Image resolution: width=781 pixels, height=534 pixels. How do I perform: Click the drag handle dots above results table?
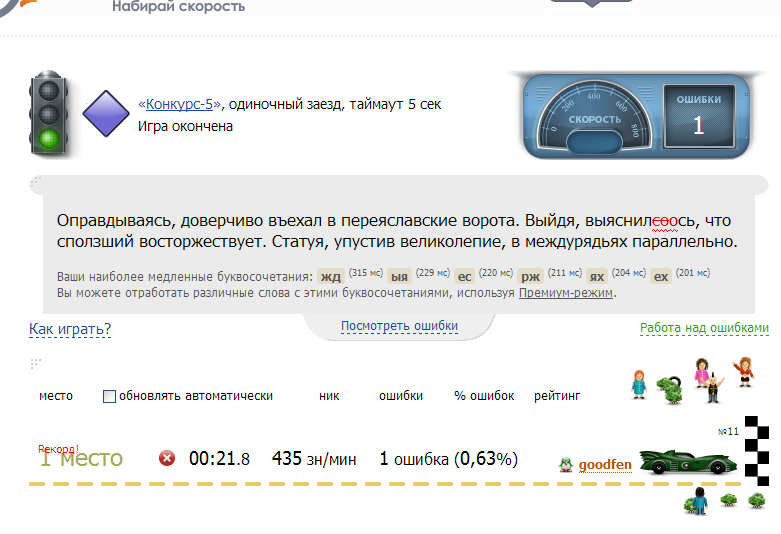(x=35, y=364)
